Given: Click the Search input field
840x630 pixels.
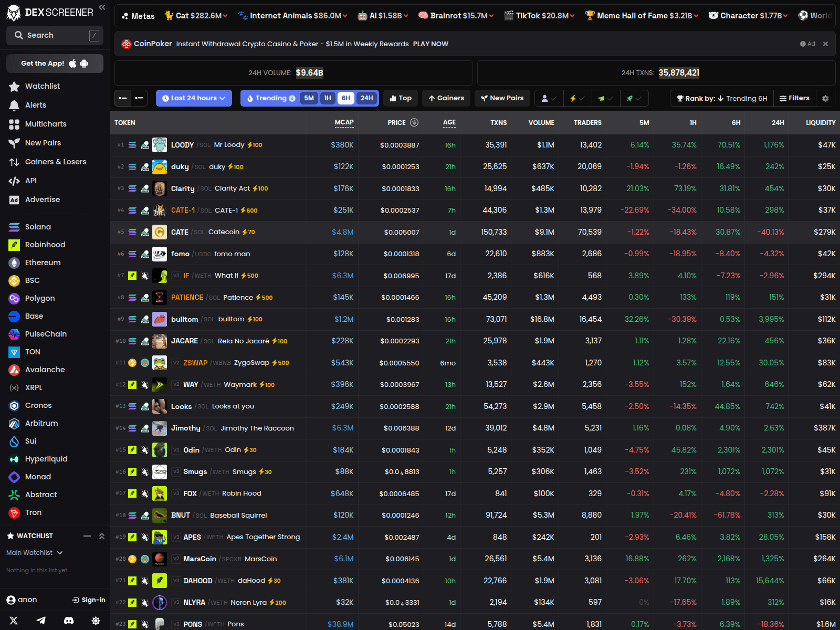Looking at the screenshot, I should click(x=55, y=35).
